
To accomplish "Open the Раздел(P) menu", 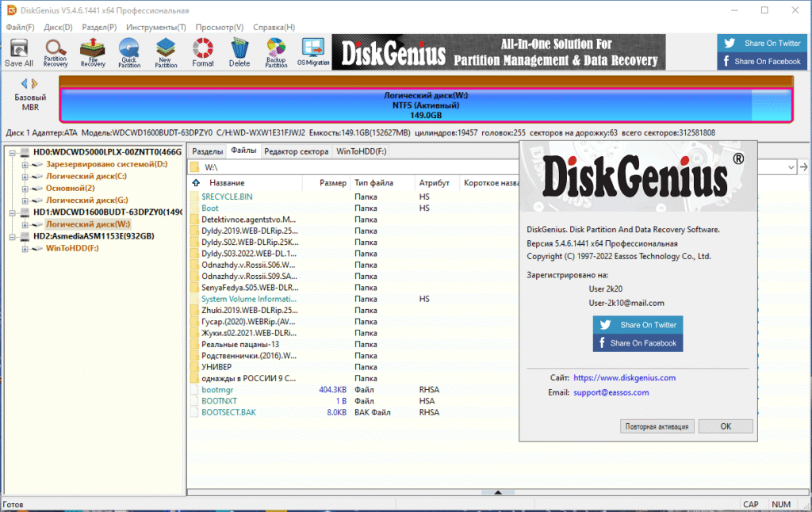I will coord(99,28).
